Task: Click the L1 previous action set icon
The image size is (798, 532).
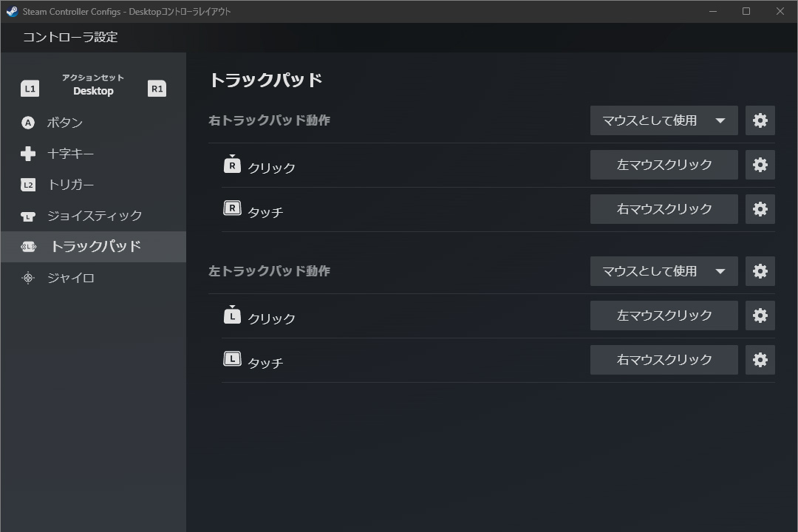Action: click(x=30, y=89)
